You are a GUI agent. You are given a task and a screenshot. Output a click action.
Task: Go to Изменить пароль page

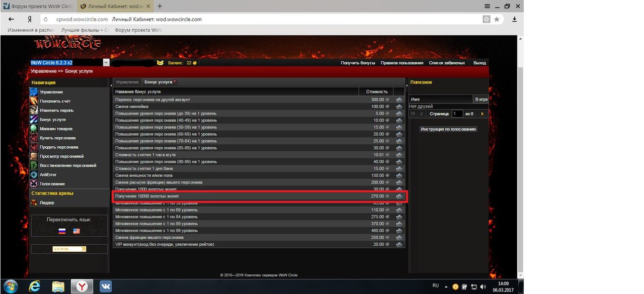tap(56, 110)
